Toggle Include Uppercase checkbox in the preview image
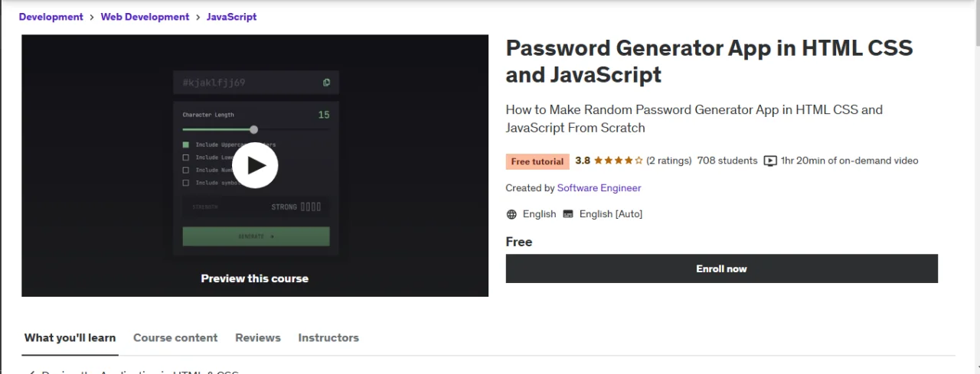This screenshot has height=374, width=980. (185, 145)
